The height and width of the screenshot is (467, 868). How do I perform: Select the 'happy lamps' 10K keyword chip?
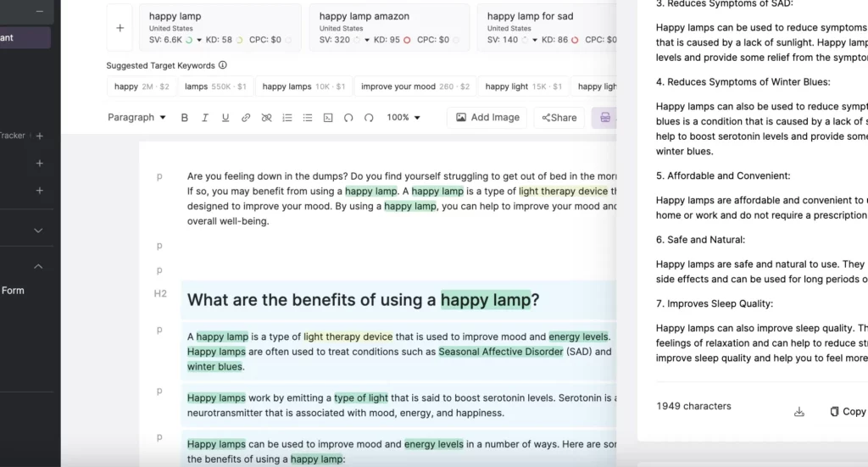303,86
